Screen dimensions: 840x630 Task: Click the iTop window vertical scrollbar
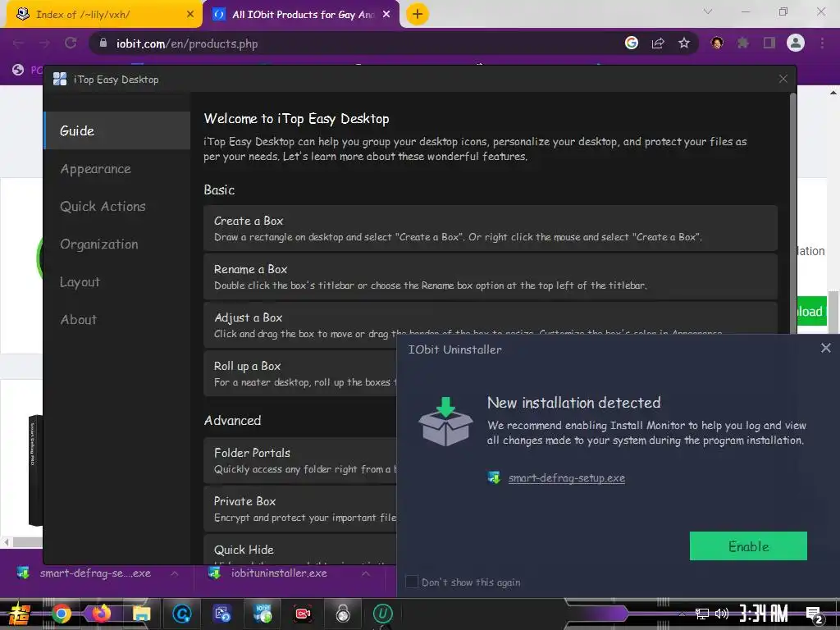pyautogui.click(x=792, y=214)
